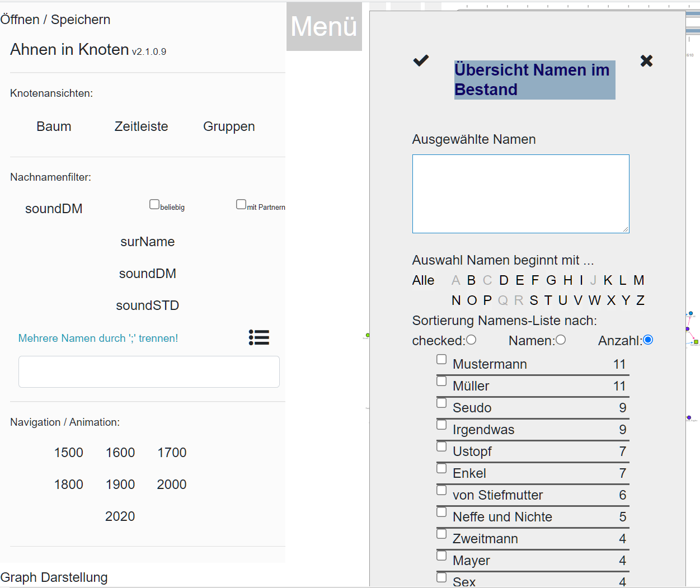The width and height of the screenshot is (700, 588).
Task: Close the name overview dialog
Action: [646, 61]
